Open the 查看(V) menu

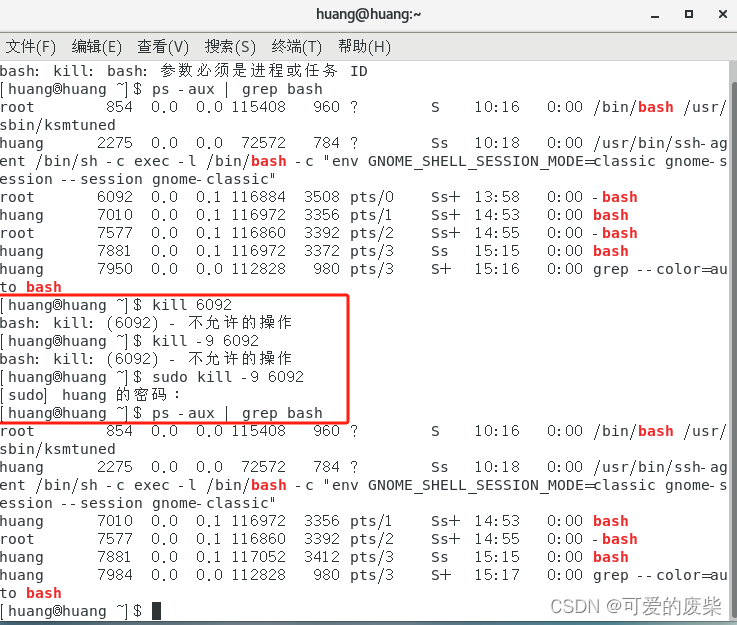tap(163, 47)
